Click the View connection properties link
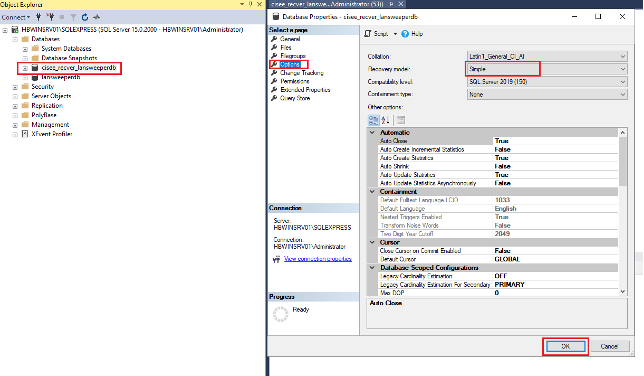 (x=318, y=259)
